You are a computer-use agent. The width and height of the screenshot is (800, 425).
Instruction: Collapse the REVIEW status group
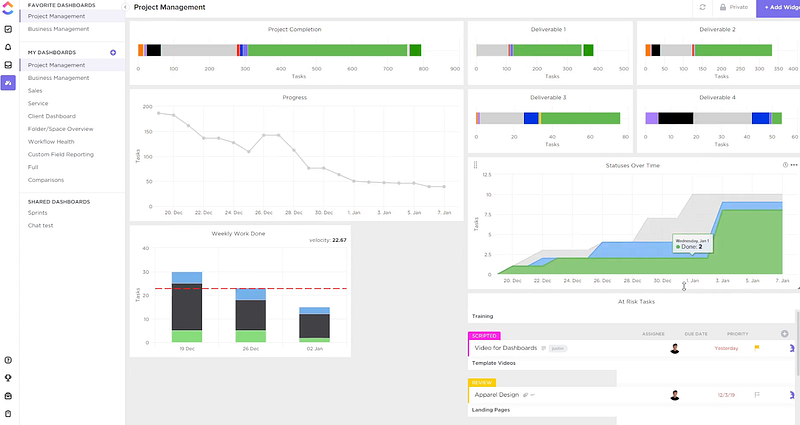pos(482,383)
